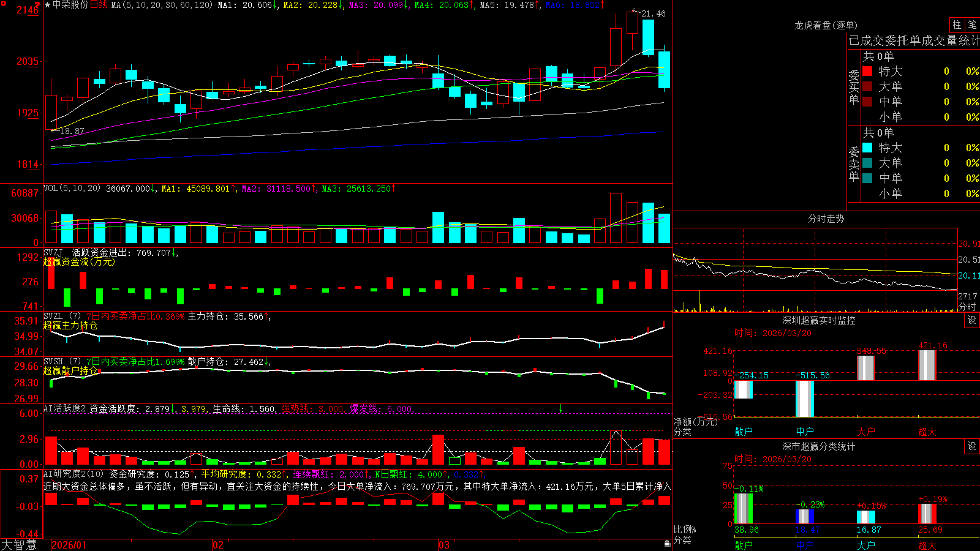Click the 2035 price axis label
The height and width of the screenshot is (551, 980).
tap(28, 61)
